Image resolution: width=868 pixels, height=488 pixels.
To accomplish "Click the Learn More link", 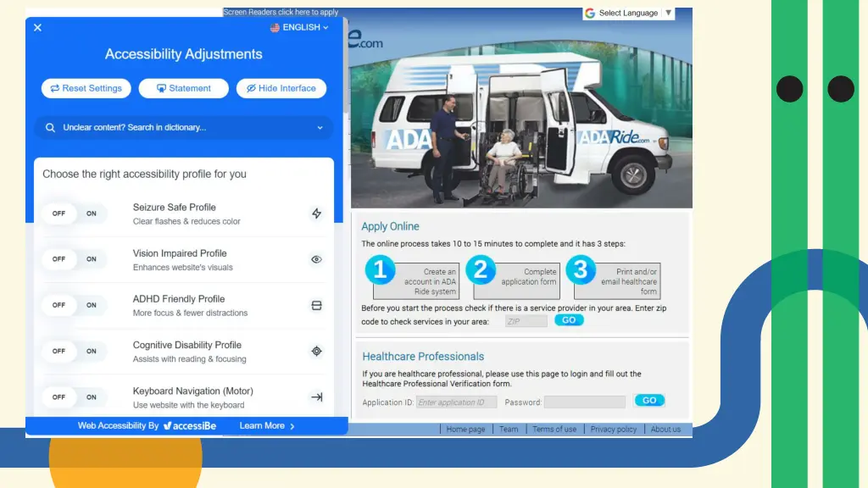I will tap(267, 426).
